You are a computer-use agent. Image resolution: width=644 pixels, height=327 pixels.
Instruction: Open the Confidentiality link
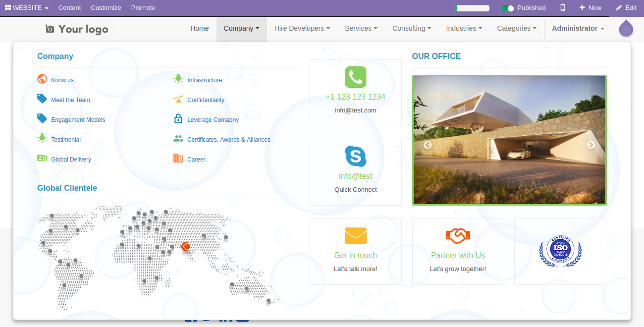click(206, 100)
